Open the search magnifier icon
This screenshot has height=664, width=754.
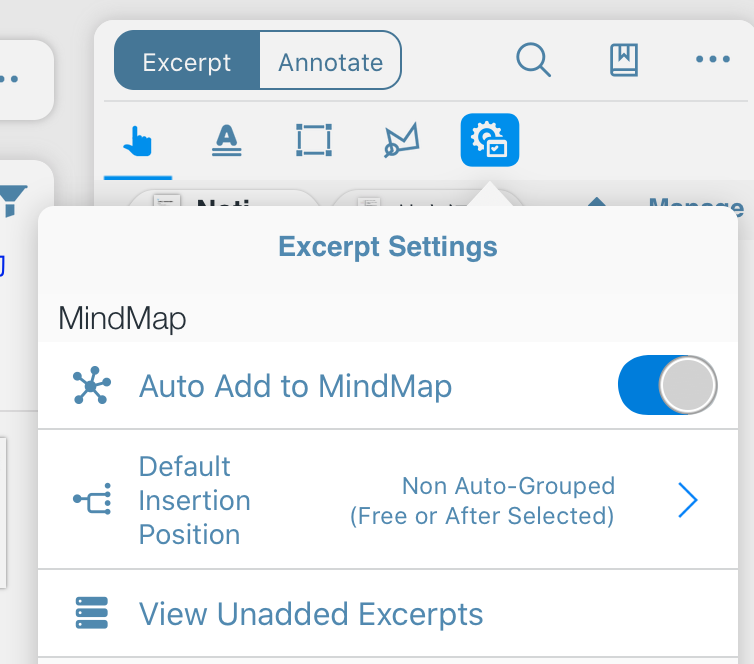[x=533, y=60]
